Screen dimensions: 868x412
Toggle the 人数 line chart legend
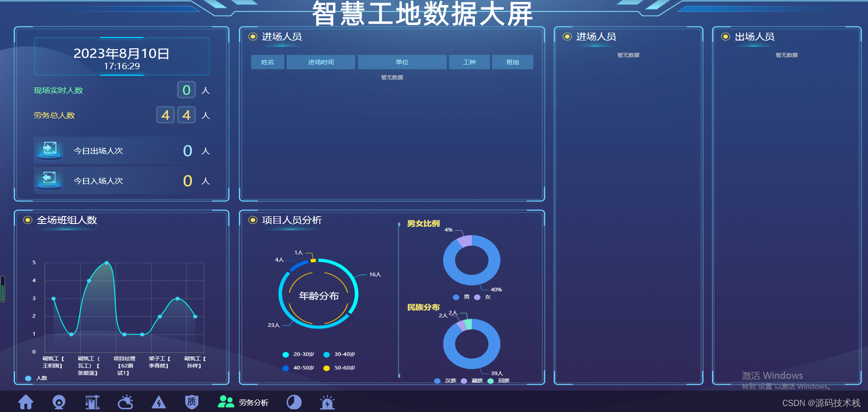tap(36, 378)
